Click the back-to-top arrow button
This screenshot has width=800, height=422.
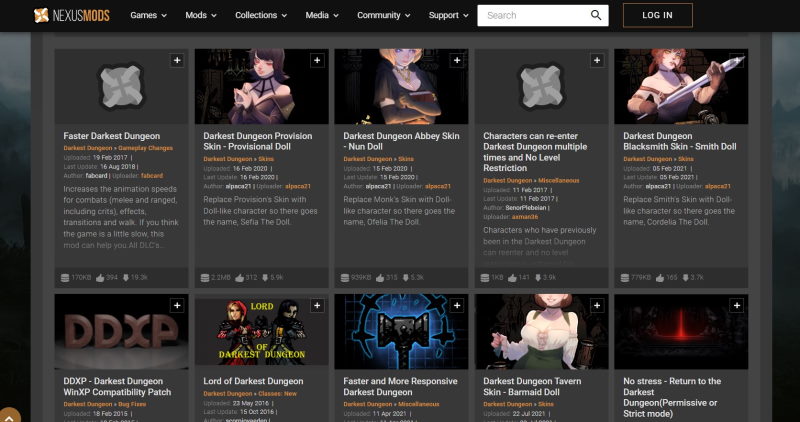pos(9,416)
